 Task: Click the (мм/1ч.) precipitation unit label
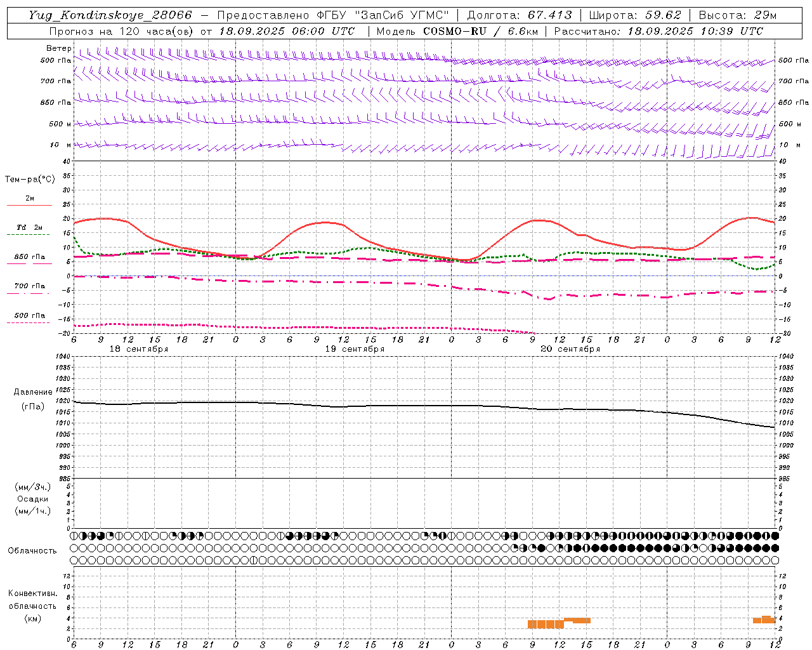(x=32, y=511)
